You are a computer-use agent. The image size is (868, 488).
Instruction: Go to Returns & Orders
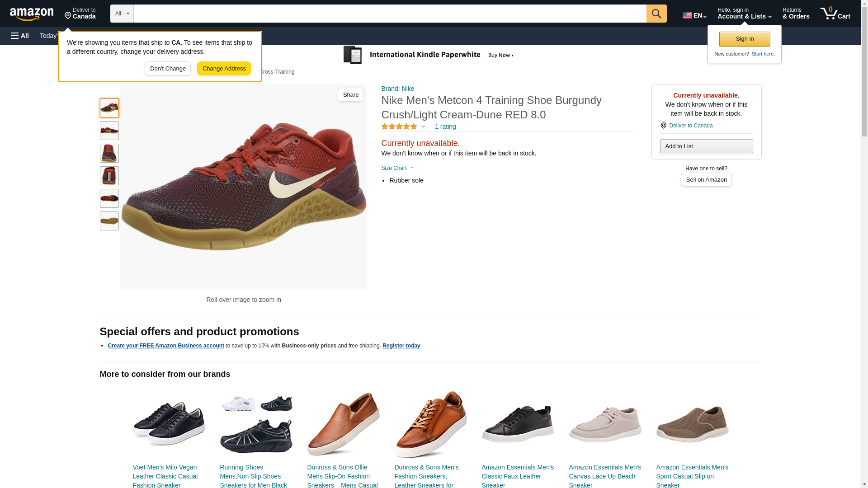point(796,14)
